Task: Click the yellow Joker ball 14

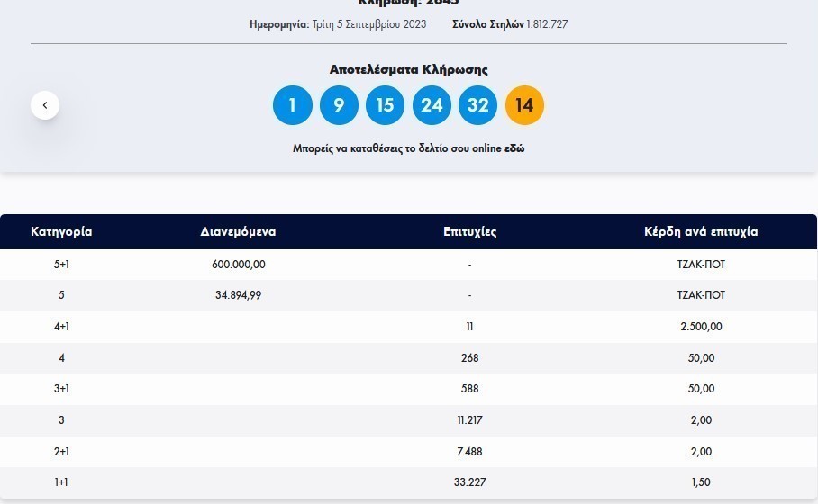Action: pos(524,105)
